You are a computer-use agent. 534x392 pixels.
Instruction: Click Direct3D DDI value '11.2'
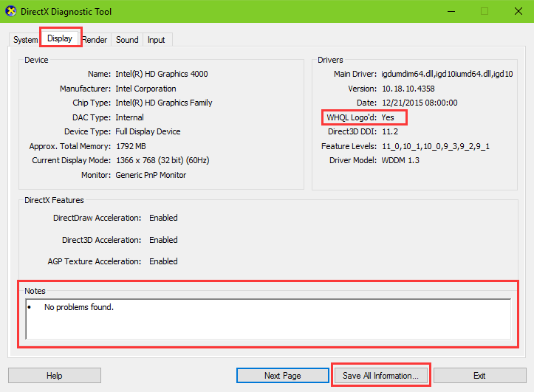click(390, 131)
